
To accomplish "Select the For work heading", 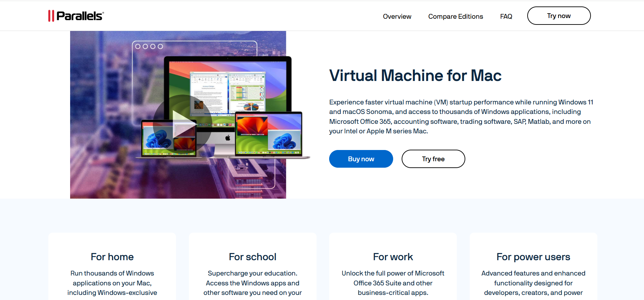I will pos(393,257).
